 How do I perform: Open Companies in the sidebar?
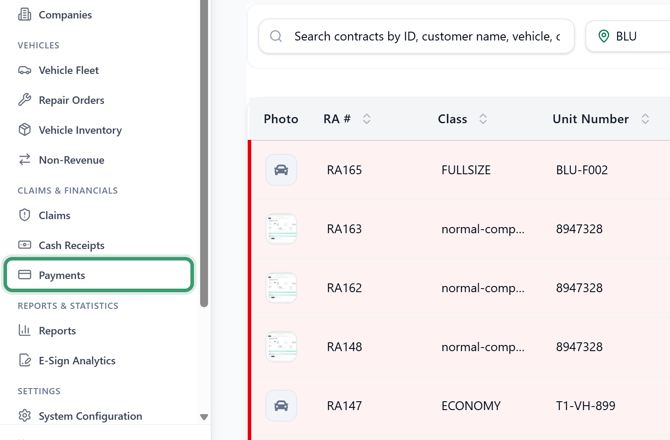[65, 15]
